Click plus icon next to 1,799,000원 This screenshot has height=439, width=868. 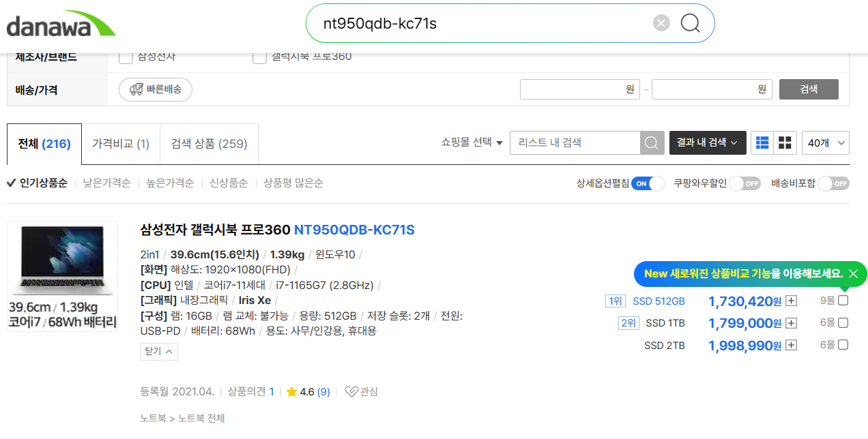point(791,323)
